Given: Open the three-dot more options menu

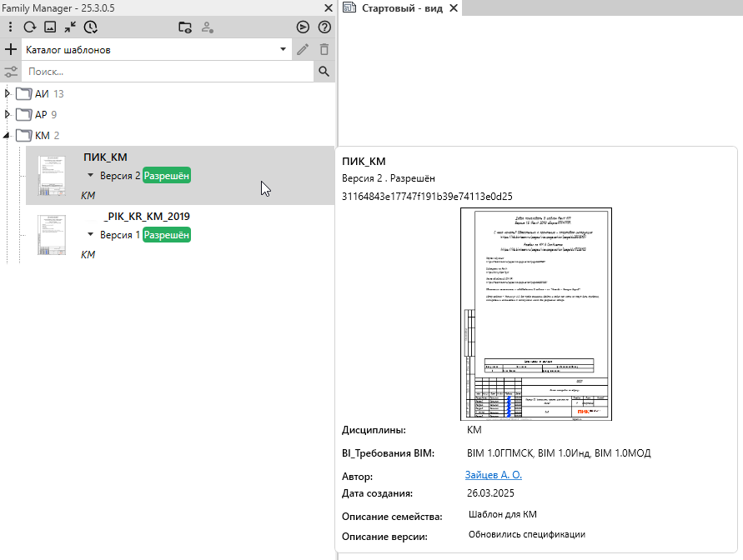Looking at the screenshot, I should [x=11, y=27].
